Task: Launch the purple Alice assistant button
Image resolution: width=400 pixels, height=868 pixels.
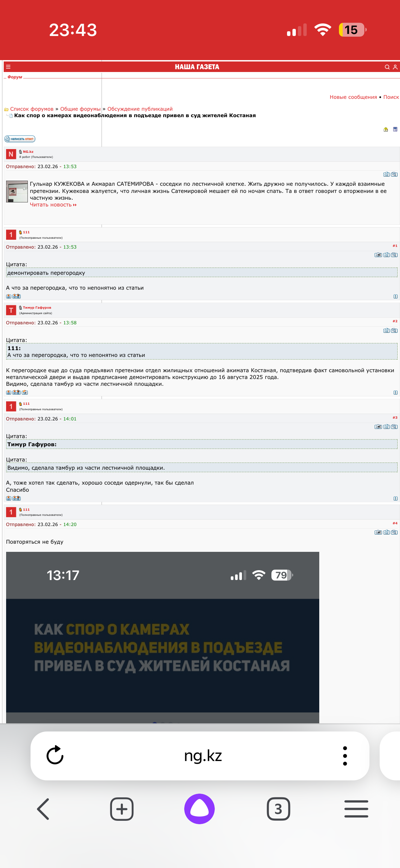Action: coord(199,809)
